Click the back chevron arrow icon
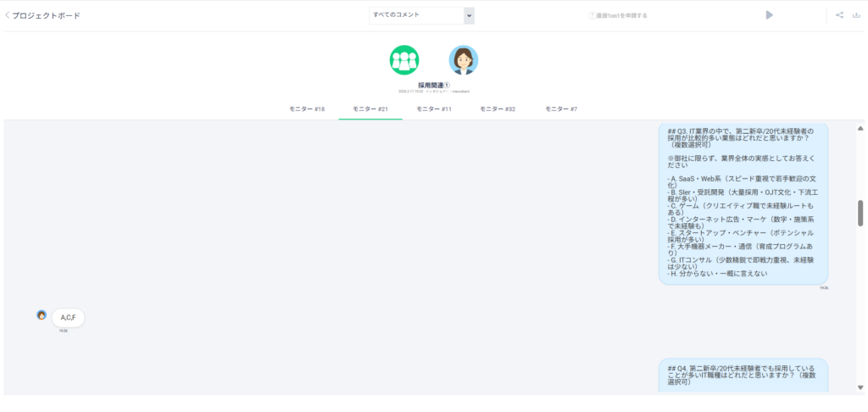This screenshot has height=412, width=868. click(x=8, y=15)
